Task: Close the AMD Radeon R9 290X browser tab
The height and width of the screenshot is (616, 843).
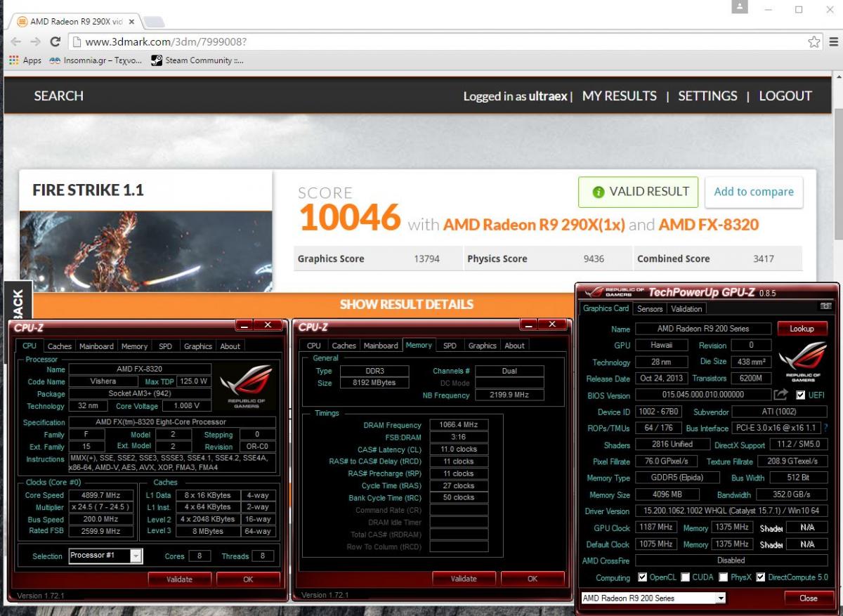Action: [131, 22]
